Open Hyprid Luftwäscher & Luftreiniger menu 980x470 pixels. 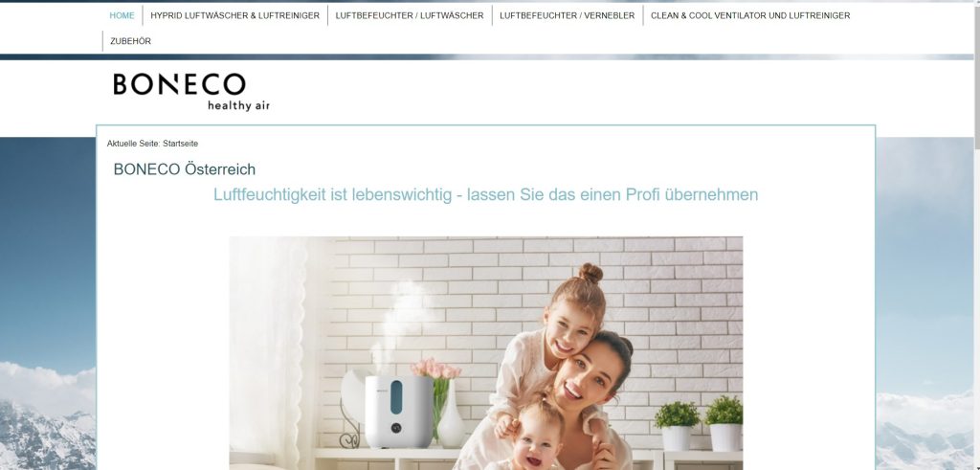[x=235, y=15]
